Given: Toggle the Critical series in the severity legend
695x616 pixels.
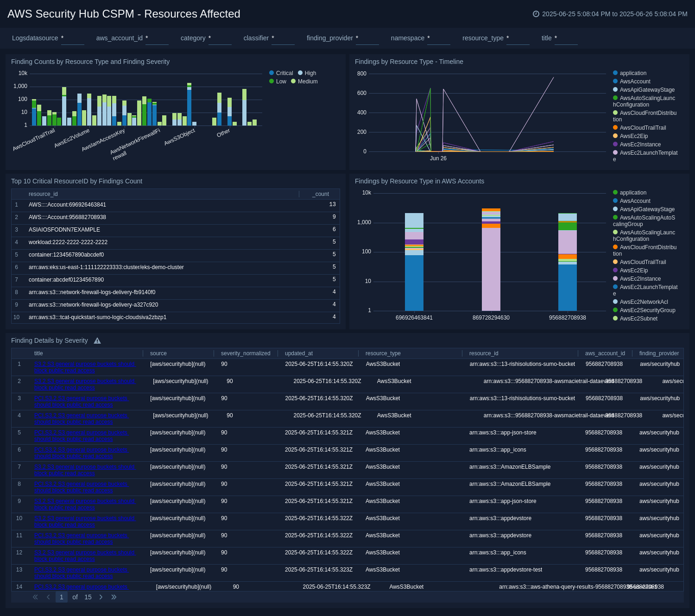Looking at the screenshot, I should click(x=281, y=73).
